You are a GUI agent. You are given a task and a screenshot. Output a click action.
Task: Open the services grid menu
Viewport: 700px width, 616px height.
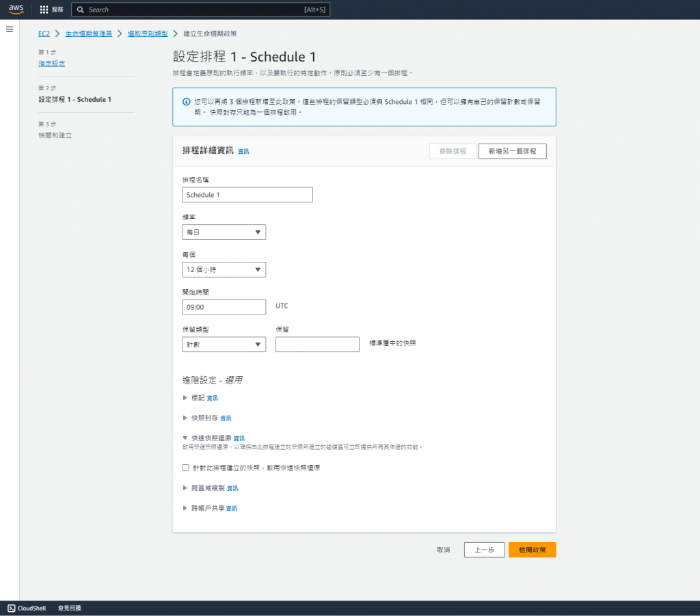click(x=44, y=10)
